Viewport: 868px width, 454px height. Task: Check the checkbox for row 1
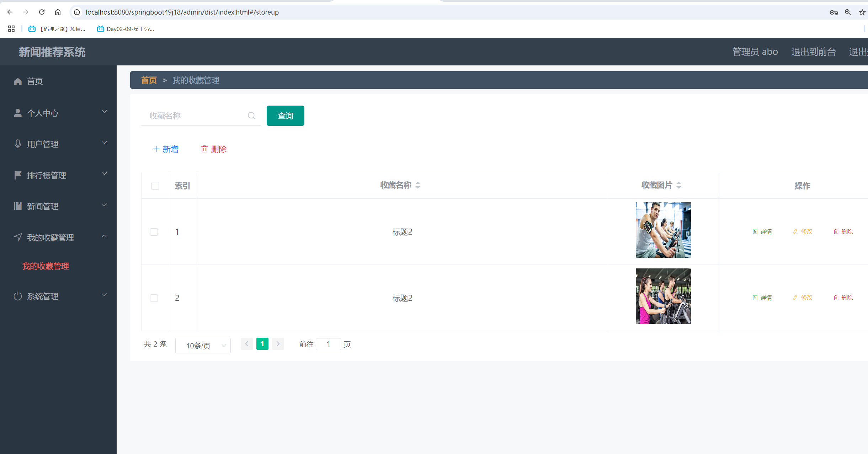pos(154,232)
